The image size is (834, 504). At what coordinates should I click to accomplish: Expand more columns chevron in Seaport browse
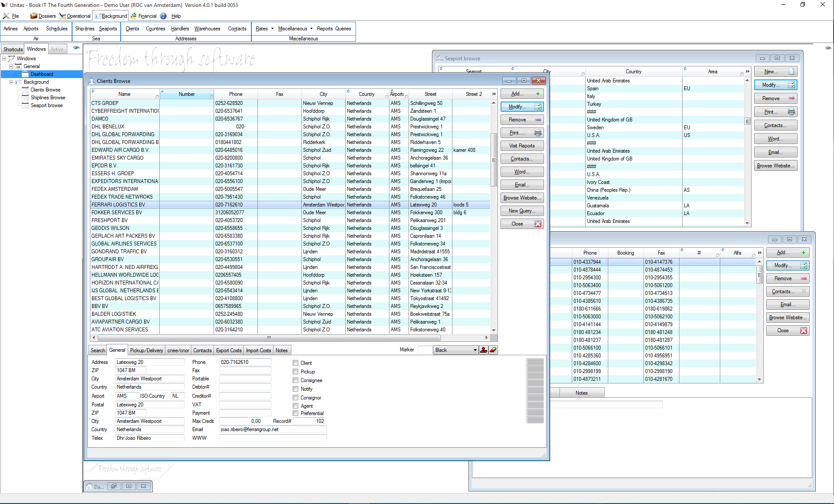[x=747, y=72]
